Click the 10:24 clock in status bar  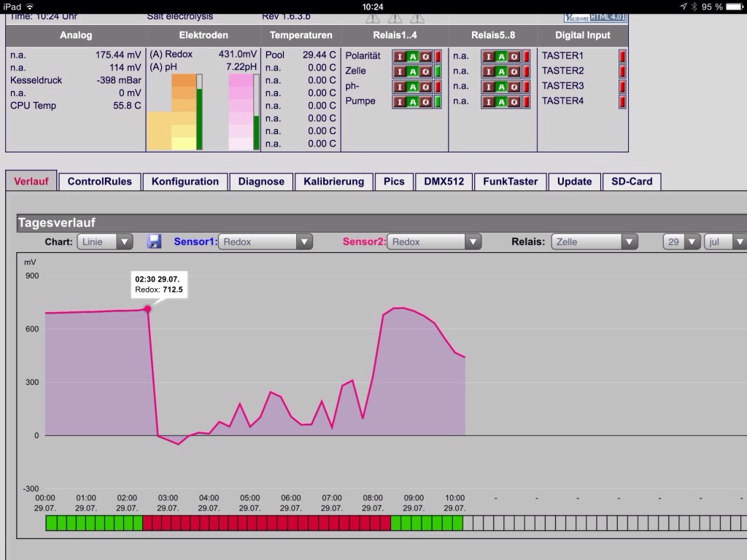click(373, 7)
